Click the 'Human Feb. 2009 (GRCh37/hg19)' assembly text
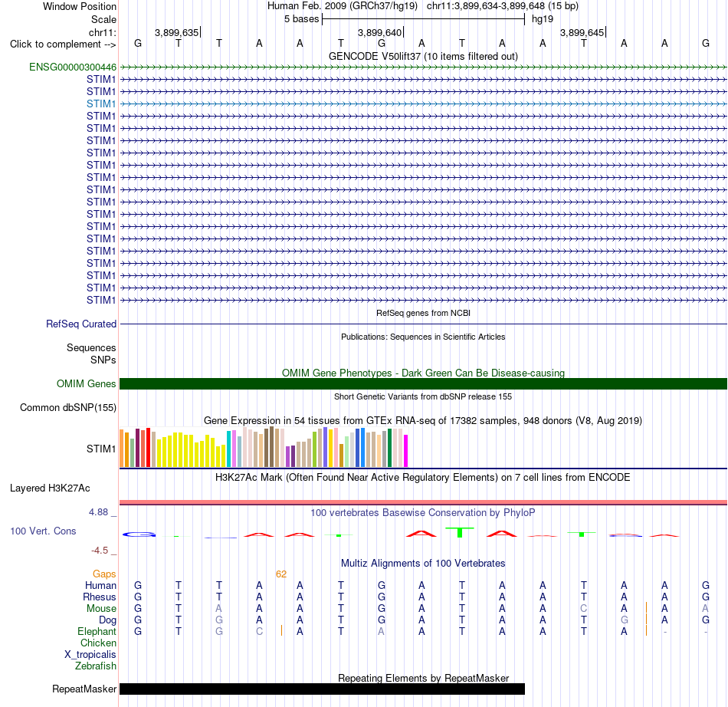This screenshot has height=707, width=728. [343, 6]
